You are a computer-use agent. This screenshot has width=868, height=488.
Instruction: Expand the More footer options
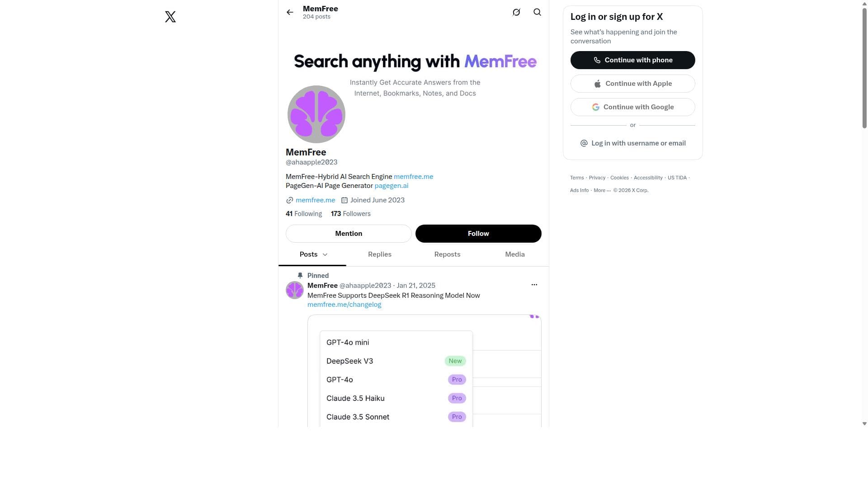[602, 190]
